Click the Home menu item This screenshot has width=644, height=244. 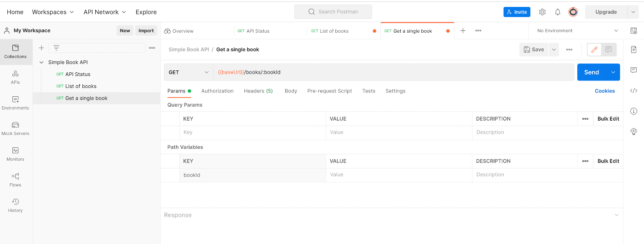tap(15, 12)
